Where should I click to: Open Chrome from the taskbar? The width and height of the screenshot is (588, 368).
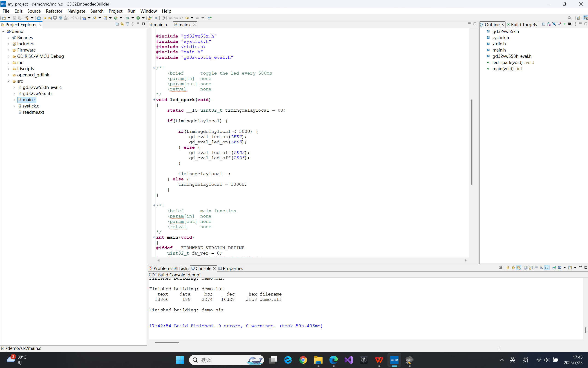pos(303,360)
